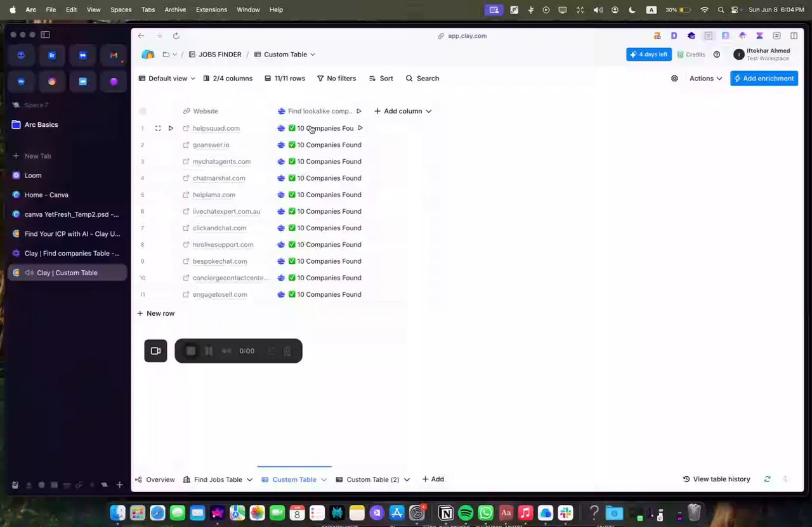Open WhatsApp from the Dock
This screenshot has height=527, width=812.
(486, 512)
